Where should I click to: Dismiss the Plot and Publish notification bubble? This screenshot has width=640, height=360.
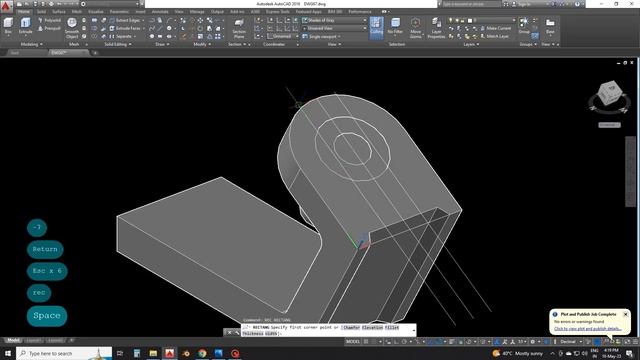pos(625,314)
